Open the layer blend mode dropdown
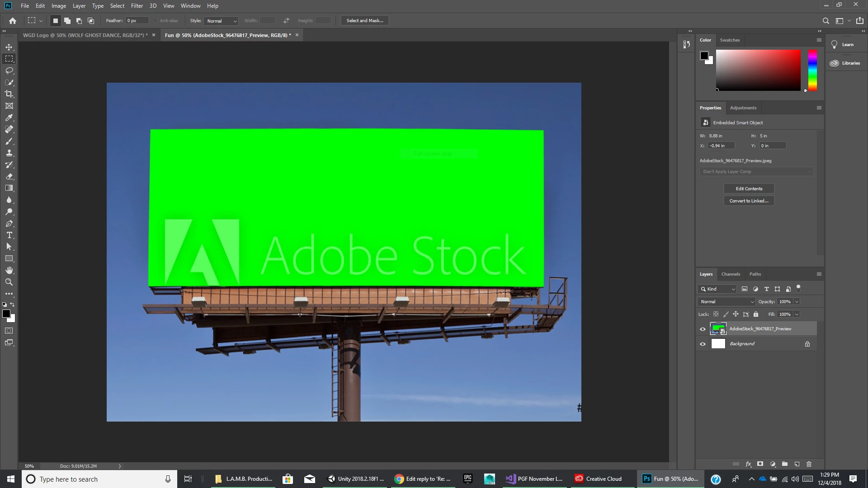This screenshot has width=868, height=488. [x=726, y=301]
